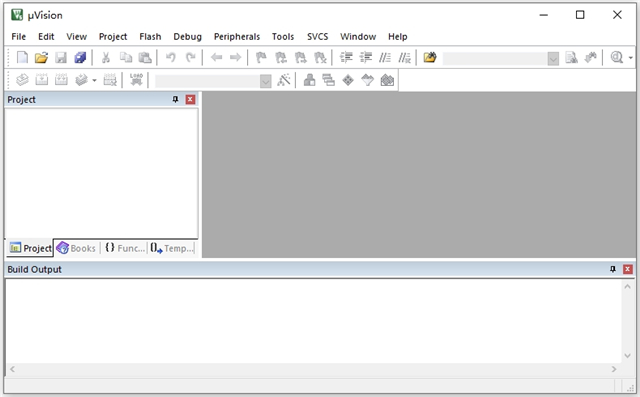Screen dimensions: 640x397
Task: Click Build Output scroll down arrow
Action: (627, 356)
